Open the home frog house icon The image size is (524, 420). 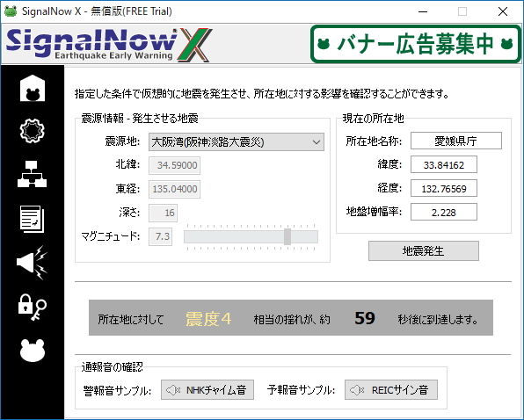point(32,88)
